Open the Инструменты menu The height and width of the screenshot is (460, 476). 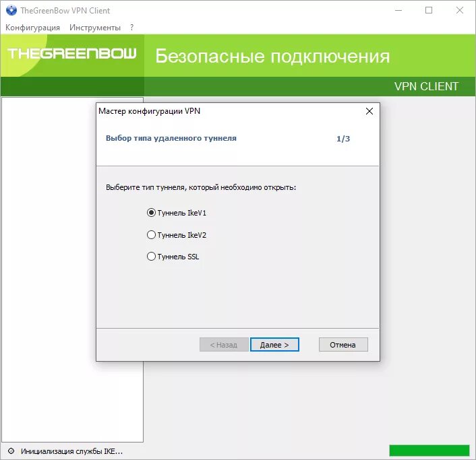(95, 28)
